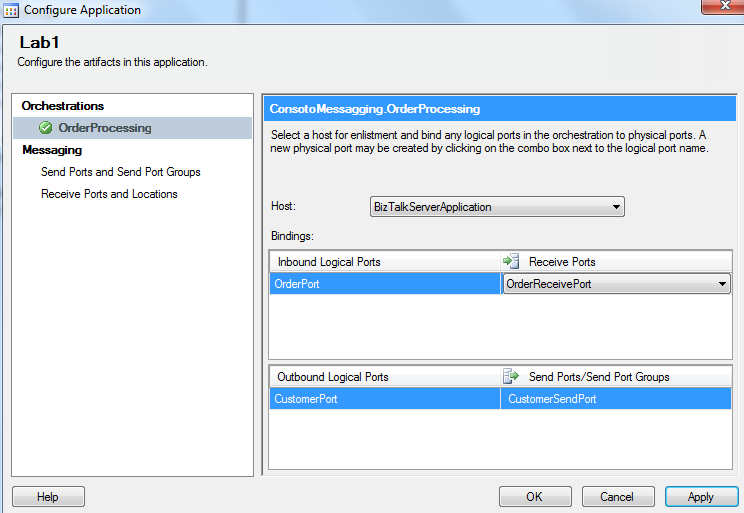Open Receive Ports and Locations
744x513 pixels.
109,194
